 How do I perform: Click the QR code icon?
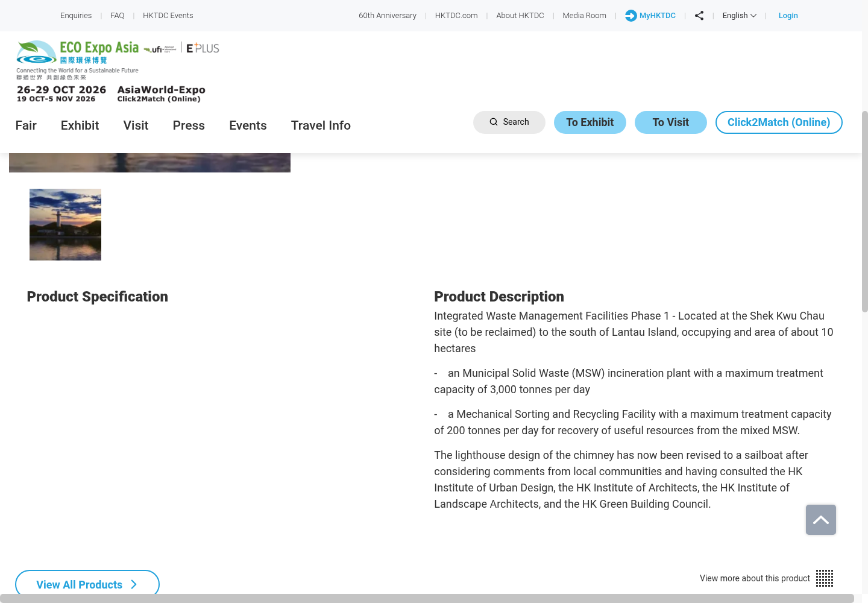[x=825, y=578]
